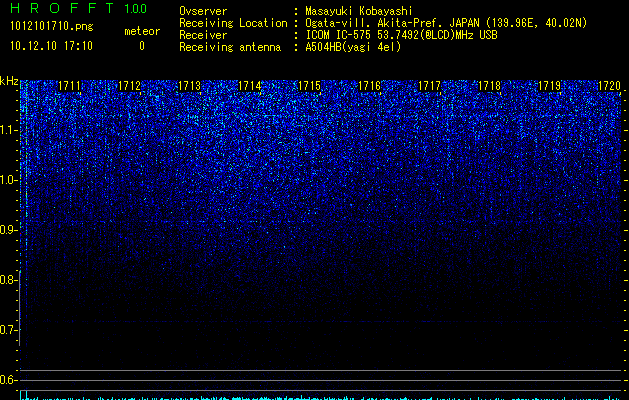629x400 pixels.
Task: Click the 1717 time marker
Action: 429,86
